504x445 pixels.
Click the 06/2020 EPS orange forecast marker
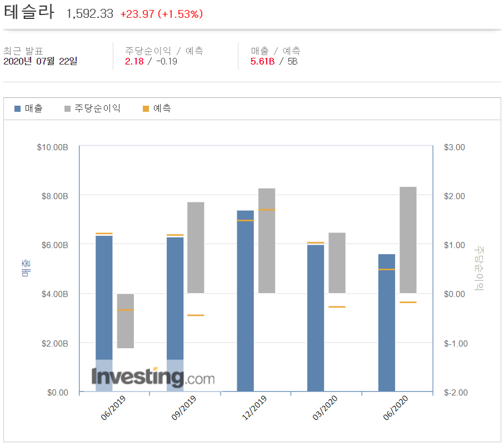point(408,302)
